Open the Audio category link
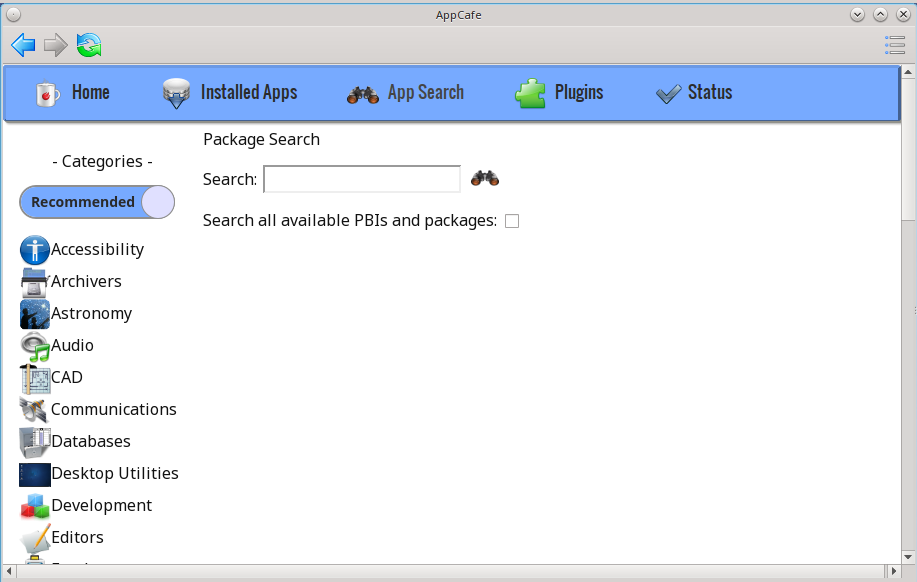This screenshot has width=917, height=582. 73,345
